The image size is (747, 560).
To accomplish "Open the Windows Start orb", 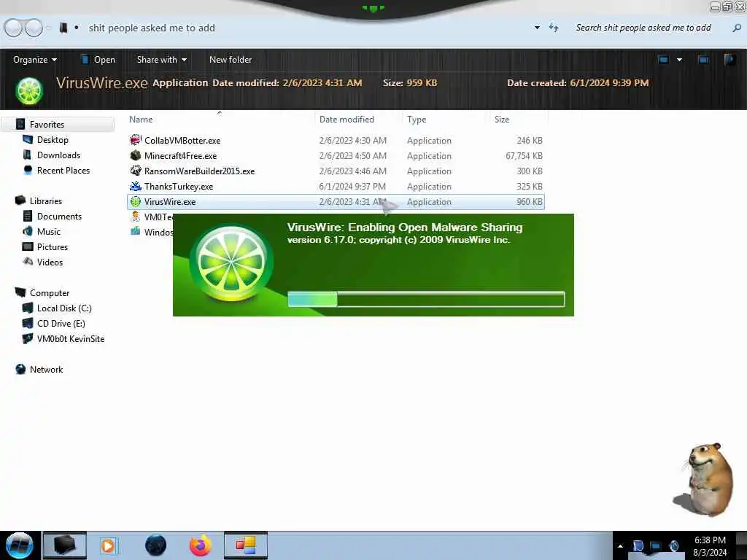I will tap(20, 545).
